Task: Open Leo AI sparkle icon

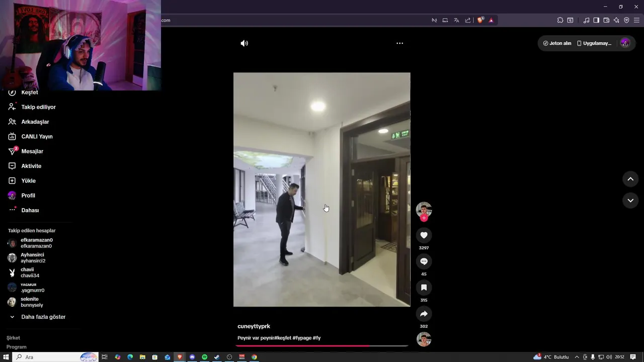Action: coord(616,20)
